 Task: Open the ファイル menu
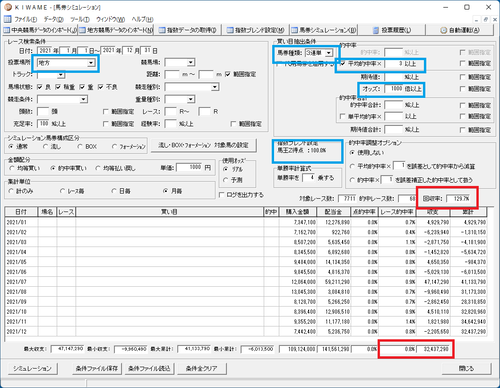[26, 19]
